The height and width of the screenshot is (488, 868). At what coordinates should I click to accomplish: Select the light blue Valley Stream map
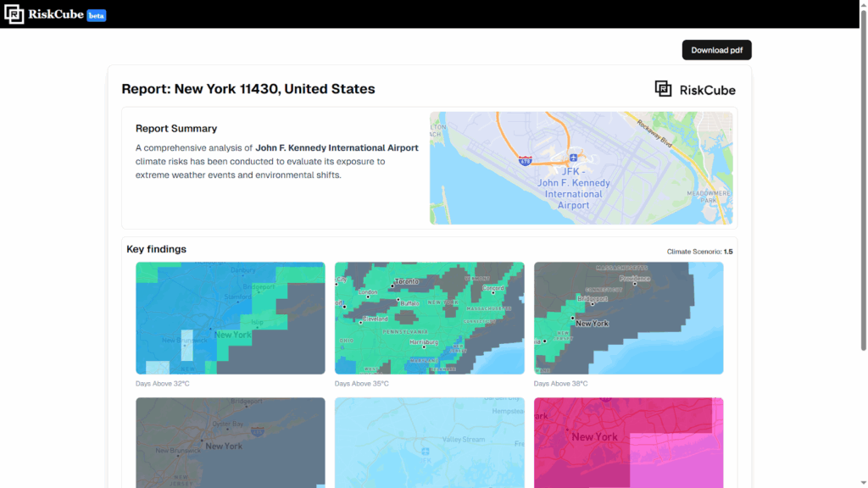(429, 442)
